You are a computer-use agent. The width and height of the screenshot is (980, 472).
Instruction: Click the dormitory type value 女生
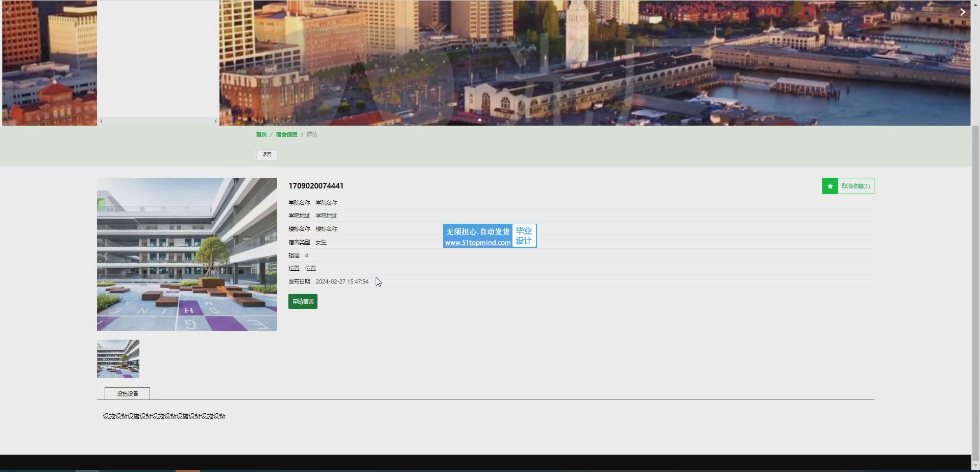(321, 242)
